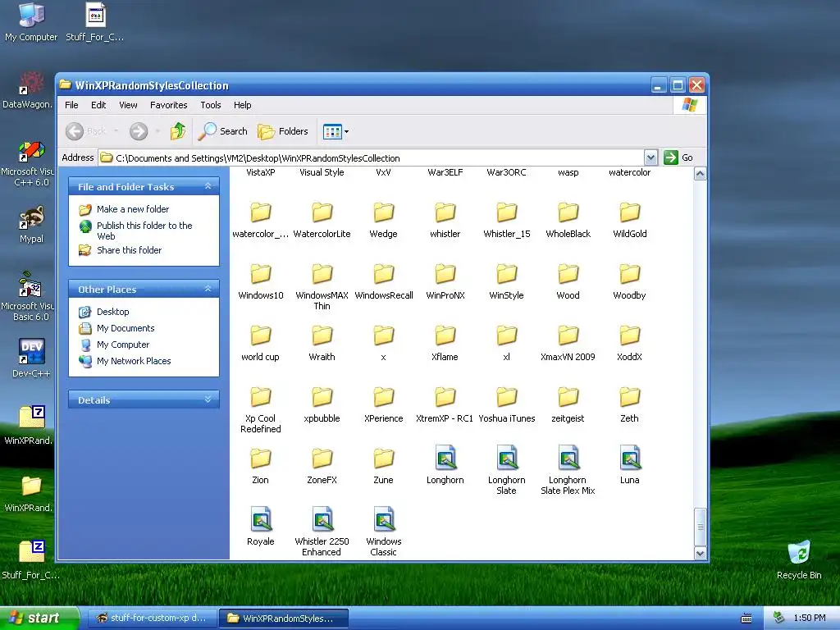
Task: Select the Longhorn Slate theme file
Action: (x=506, y=470)
